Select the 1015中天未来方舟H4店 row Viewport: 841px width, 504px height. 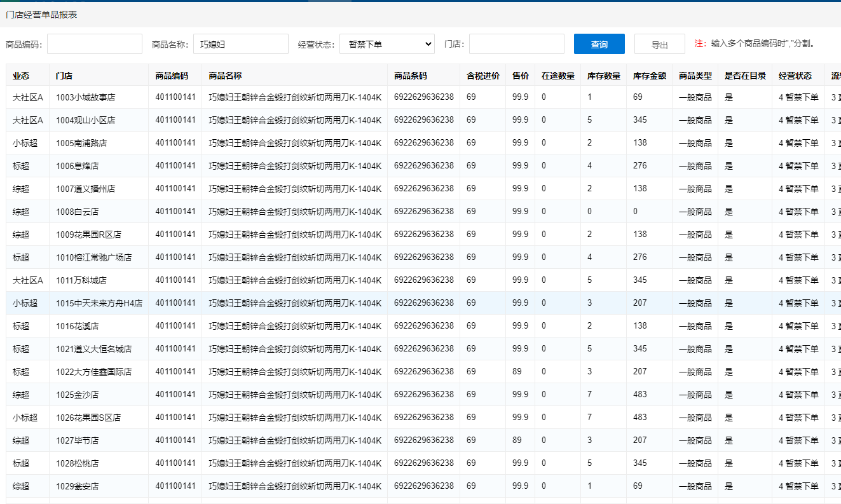99,303
